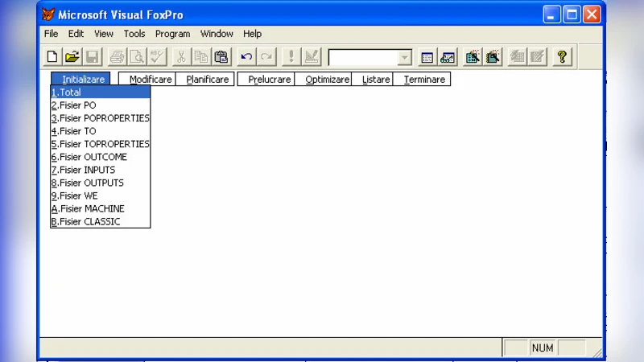Click the New file toolbar icon
644x362 pixels.
click(52, 57)
